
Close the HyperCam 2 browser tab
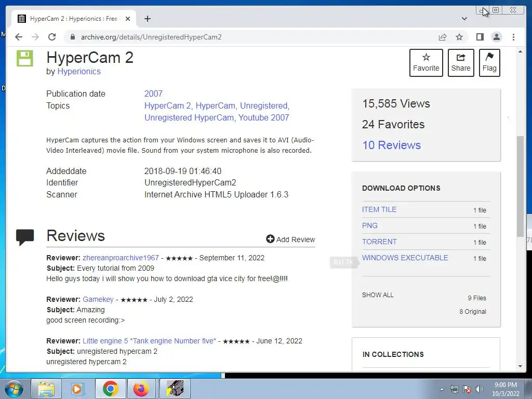tap(128, 19)
